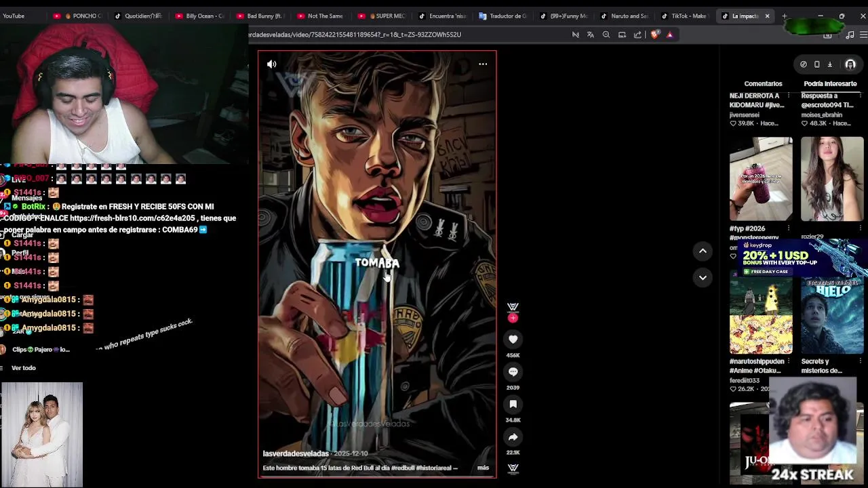Switch to the Podría interesarte tab
The width and height of the screenshot is (868, 488).
[x=830, y=83]
